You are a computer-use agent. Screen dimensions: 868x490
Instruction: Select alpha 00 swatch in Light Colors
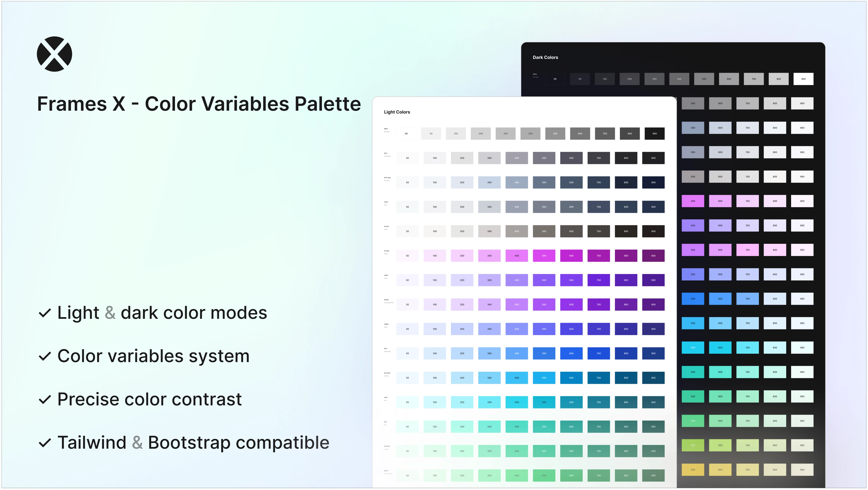406,134
